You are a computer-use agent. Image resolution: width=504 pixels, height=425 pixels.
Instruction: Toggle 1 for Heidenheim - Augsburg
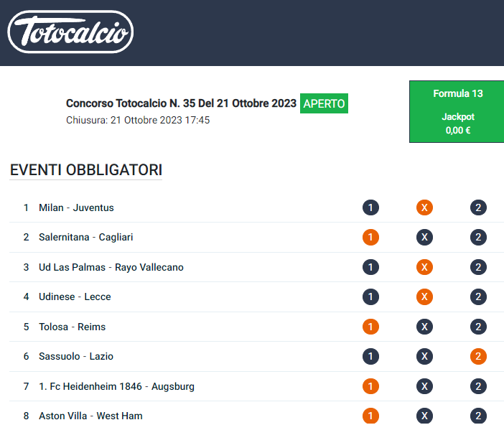[370, 386]
